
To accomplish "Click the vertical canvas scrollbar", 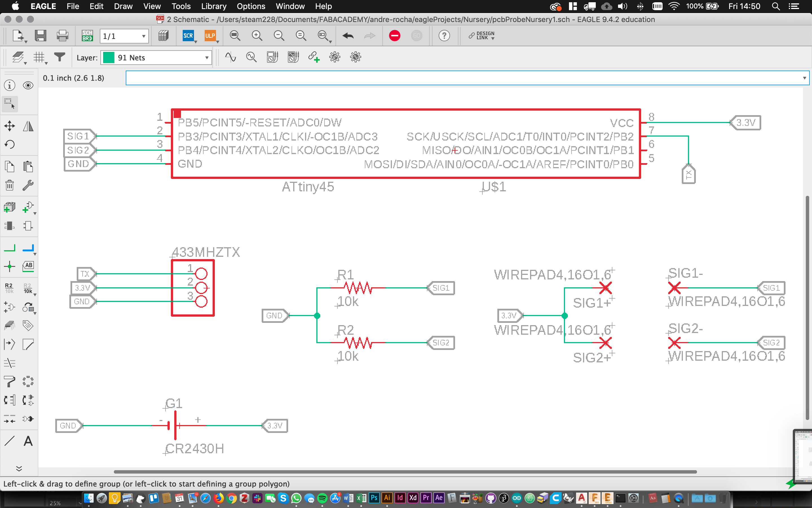I will coord(808,307).
